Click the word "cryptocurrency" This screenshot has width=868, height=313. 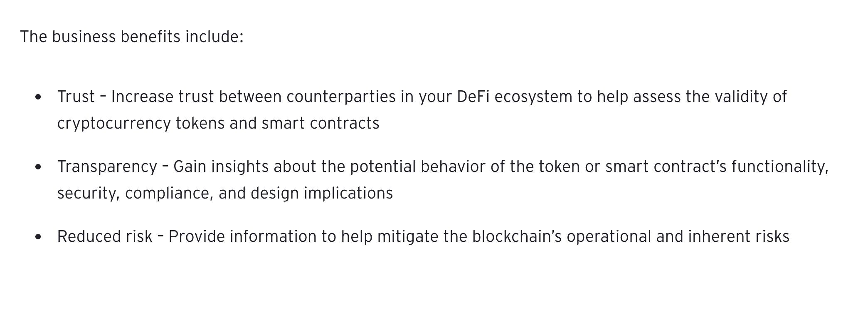pos(114,124)
